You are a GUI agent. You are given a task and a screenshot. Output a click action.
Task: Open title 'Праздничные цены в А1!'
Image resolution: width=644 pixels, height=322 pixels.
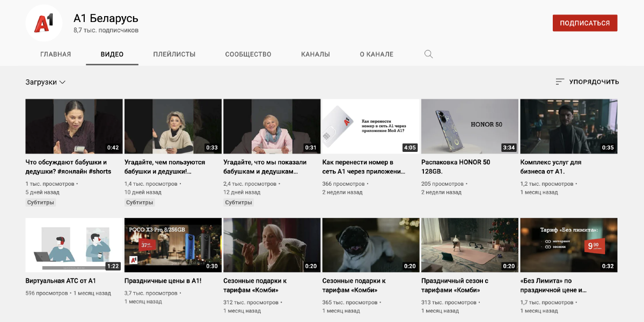(x=163, y=281)
